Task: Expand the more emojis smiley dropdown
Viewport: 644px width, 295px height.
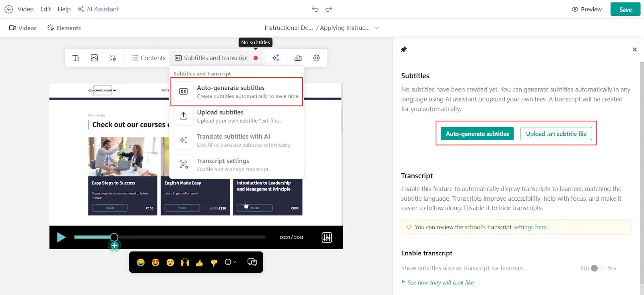Action: 230,262
